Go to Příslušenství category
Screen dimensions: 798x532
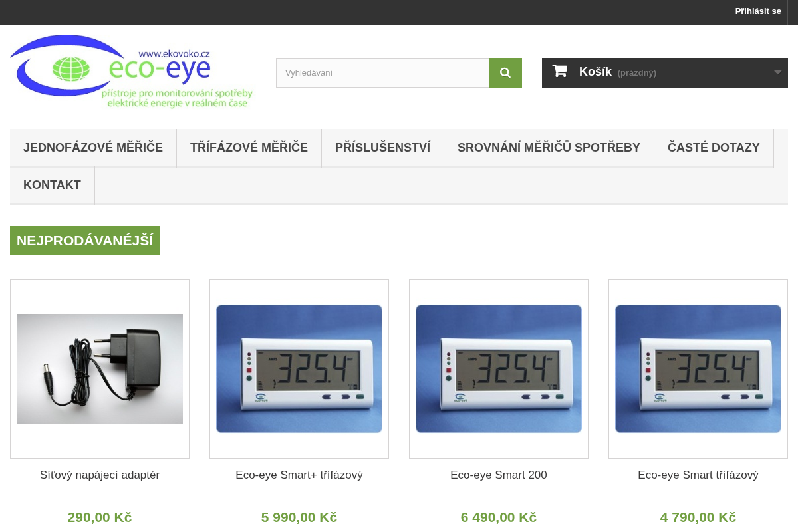(x=382, y=148)
